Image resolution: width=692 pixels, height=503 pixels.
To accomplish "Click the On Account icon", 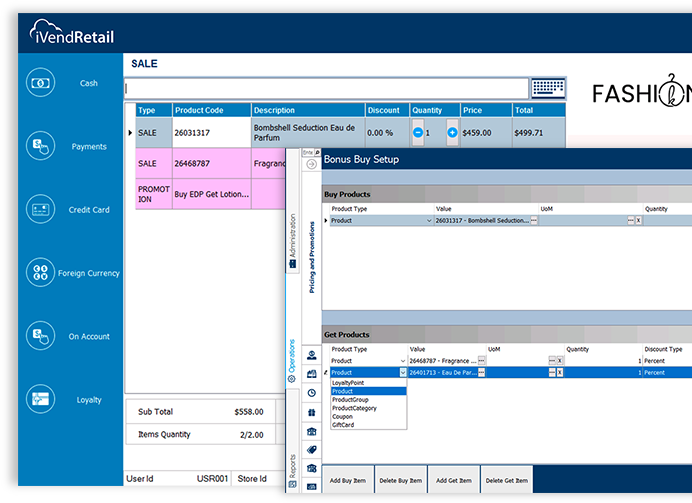I will tap(41, 336).
